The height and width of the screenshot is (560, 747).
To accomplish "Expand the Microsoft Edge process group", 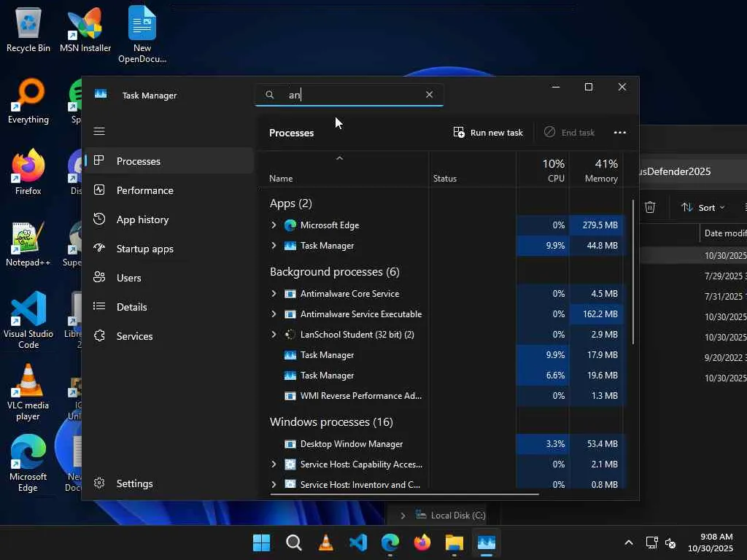I will point(274,225).
